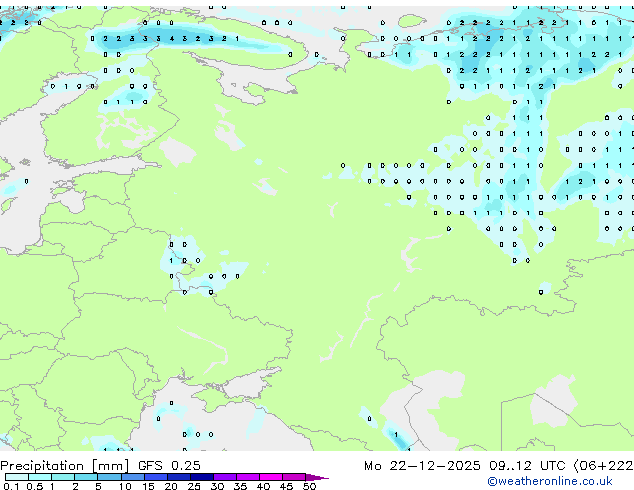634x490 pixels.
Task: Click the 45–50 mm legend swatch
Action: tap(294, 477)
